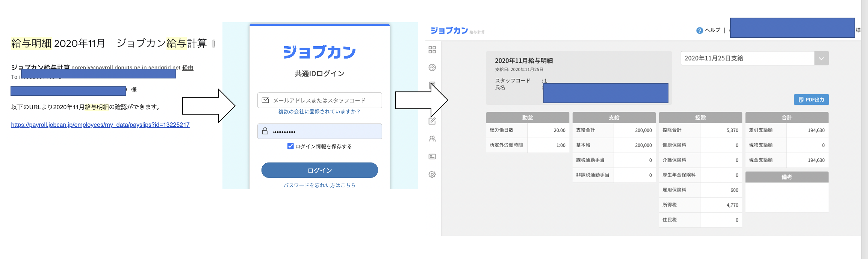The image size is (868, 259).
Task: Click the 控除 column header
Action: 700,117
